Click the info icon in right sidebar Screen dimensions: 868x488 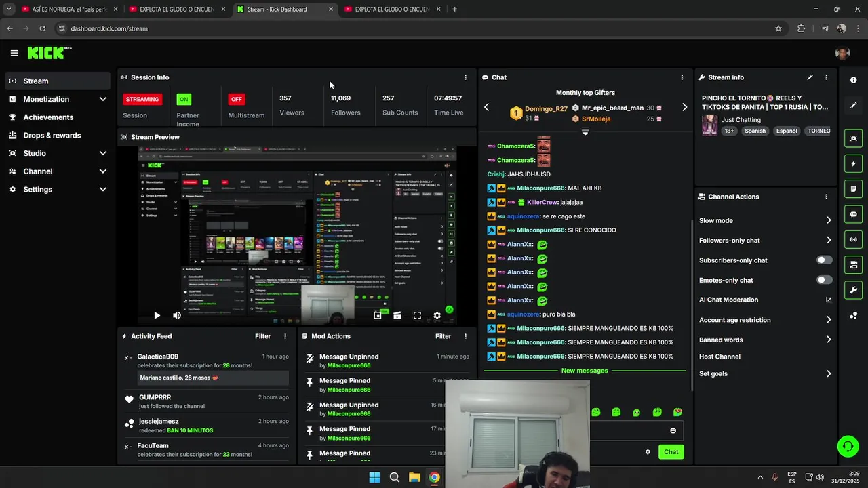853,80
